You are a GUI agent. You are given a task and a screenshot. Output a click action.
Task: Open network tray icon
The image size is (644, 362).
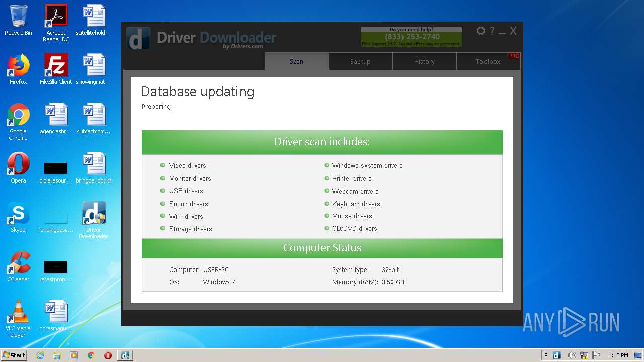point(584,355)
